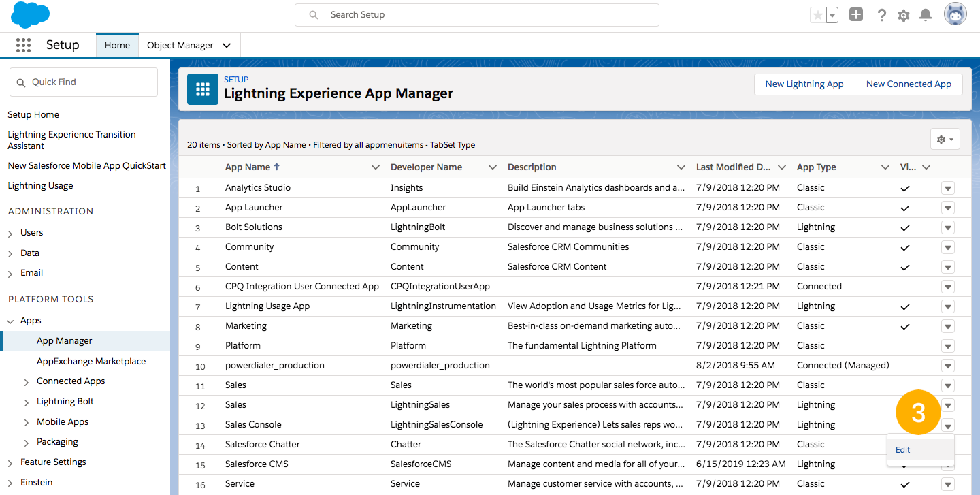Open AppExchange Marketplace
Viewport: 980px width, 495px height.
tap(91, 361)
